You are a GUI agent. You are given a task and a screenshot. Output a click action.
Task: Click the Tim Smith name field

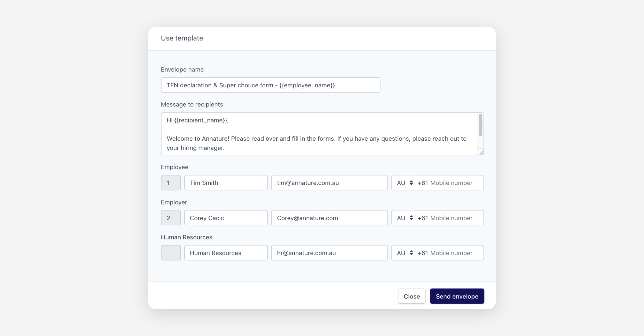tap(226, 183)
